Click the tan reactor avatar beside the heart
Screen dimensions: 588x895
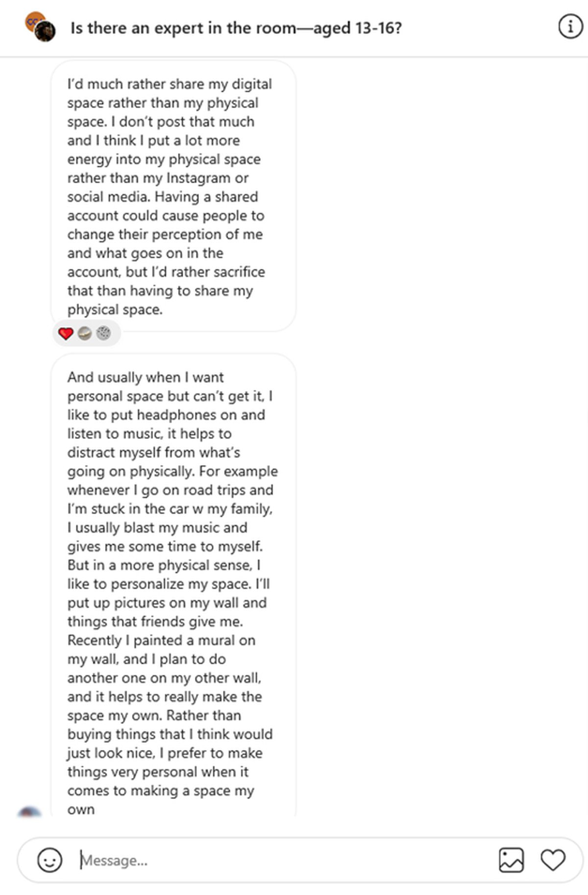pyautogui.click(x=85, y=334)
